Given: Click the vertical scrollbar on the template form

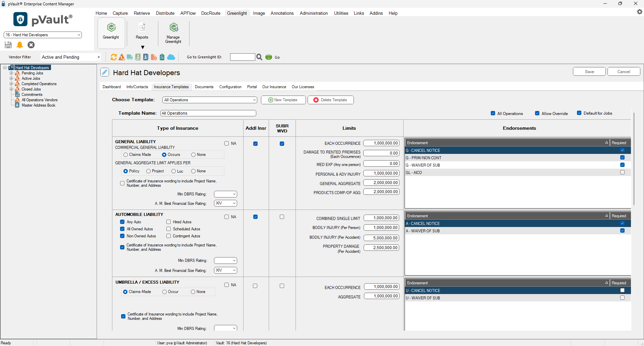Looking at the screenshot, I should [x=634, y=159].
